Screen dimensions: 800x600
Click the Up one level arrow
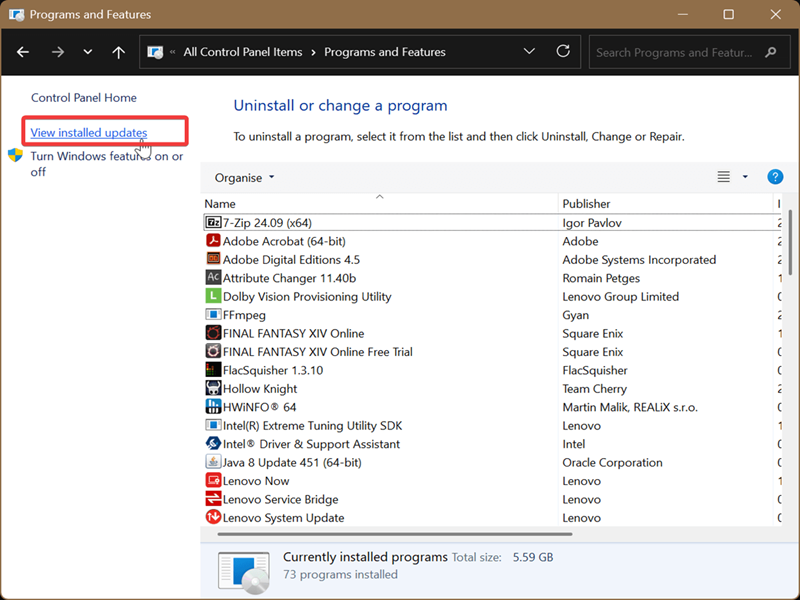click(118, 52)
